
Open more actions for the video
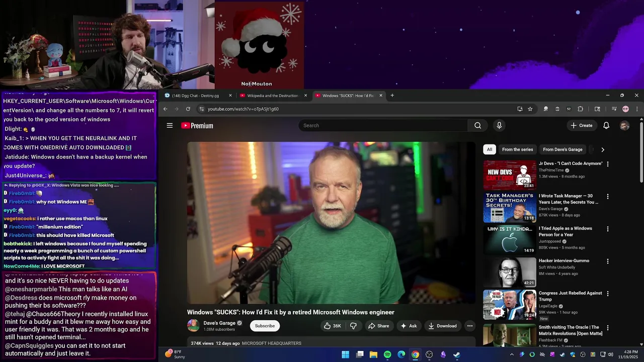click(x=469, y=326)
